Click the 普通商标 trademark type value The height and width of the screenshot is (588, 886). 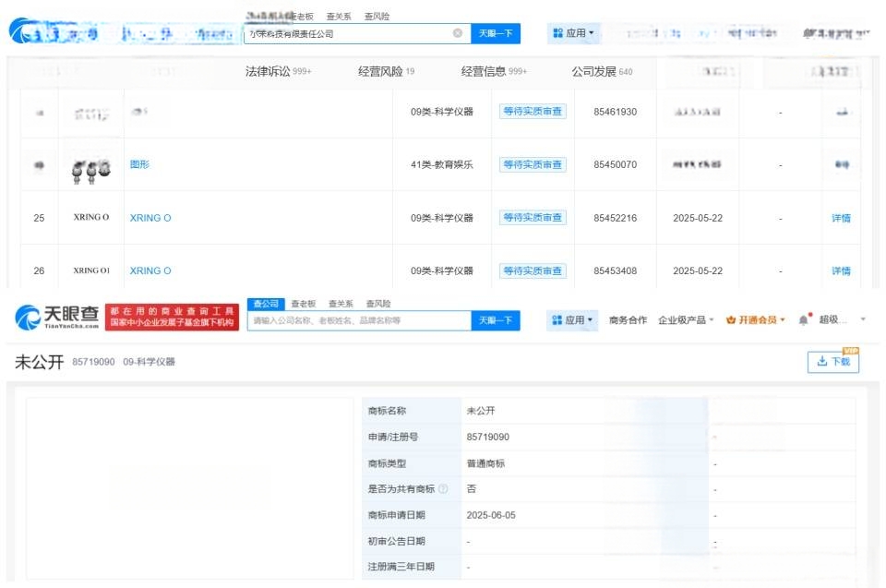[x=485, y=463]
